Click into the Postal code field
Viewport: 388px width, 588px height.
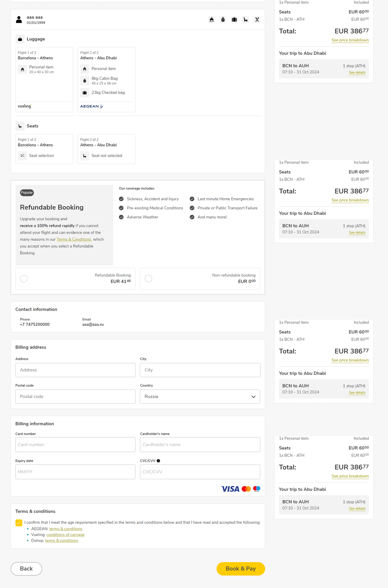75,397
